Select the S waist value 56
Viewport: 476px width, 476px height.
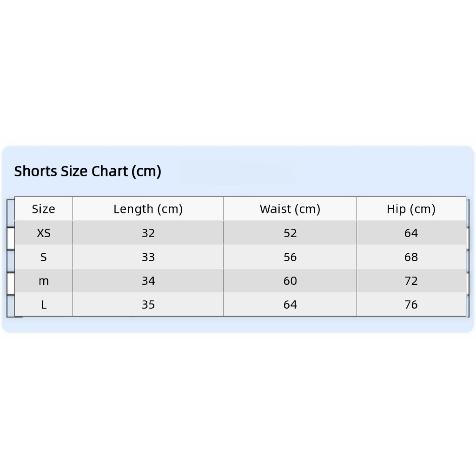point(290,257)
